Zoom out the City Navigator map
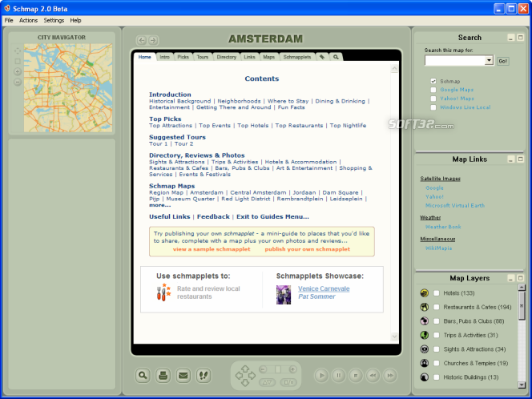 [18, 82]
